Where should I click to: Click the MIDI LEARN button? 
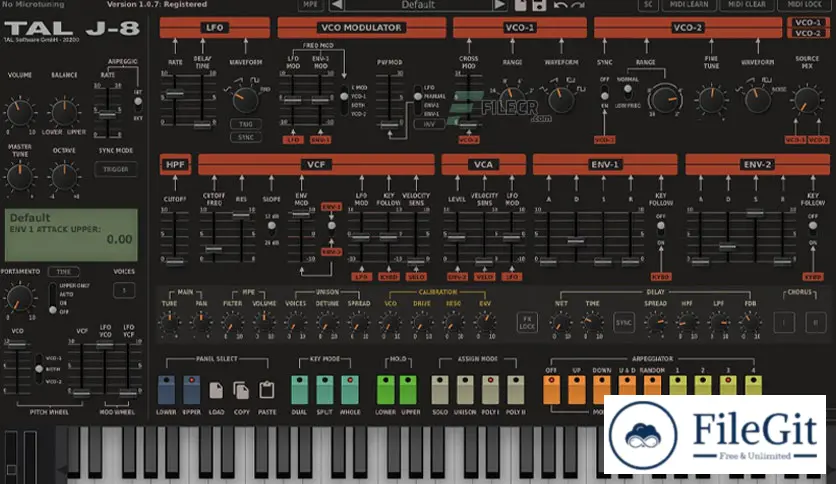(689, 5)
